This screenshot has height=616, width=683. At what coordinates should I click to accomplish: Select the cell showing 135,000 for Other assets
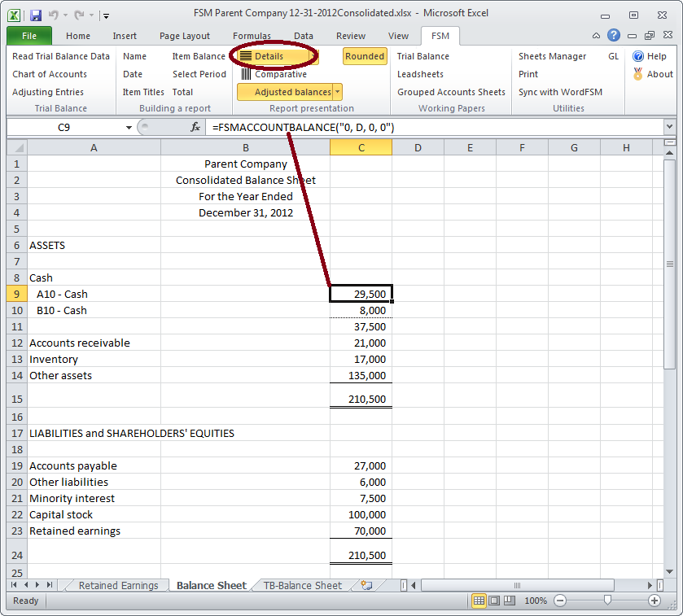361,375
